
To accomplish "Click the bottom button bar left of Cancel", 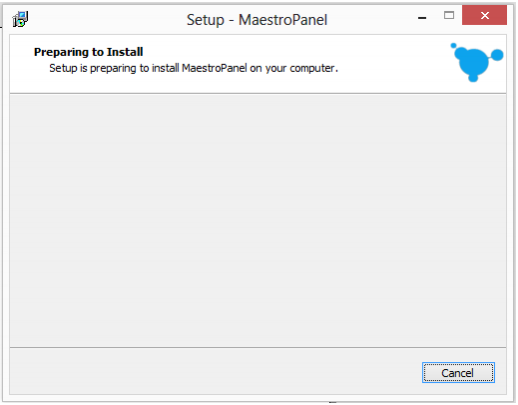I will point(213,372).
